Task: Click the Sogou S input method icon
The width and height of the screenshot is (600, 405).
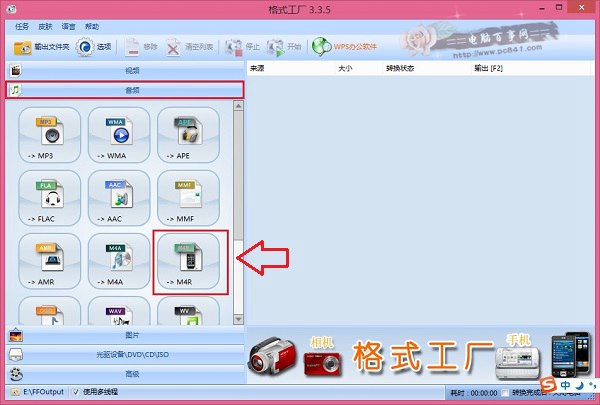Action: pyautogui.click(x=548, y=384)
